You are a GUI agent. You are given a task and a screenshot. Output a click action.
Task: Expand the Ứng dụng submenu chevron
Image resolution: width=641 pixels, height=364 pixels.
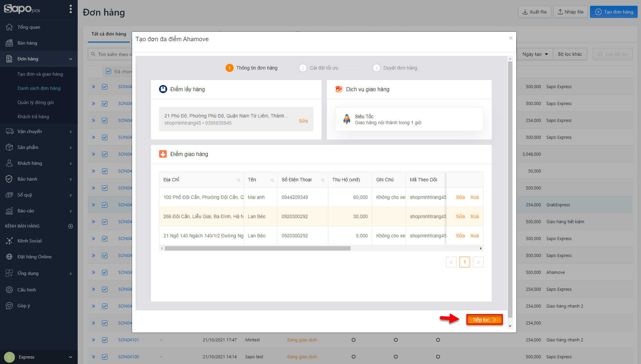(x=71, y=273)
